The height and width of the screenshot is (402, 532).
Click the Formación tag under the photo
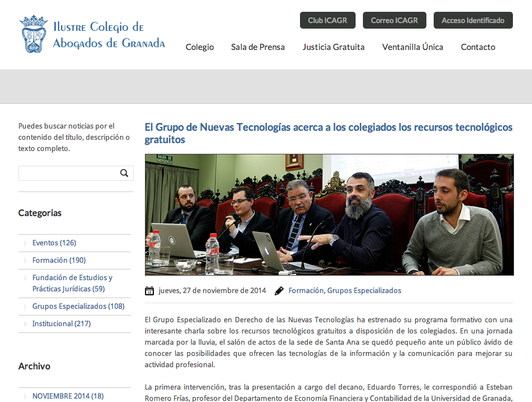point(306,290)
